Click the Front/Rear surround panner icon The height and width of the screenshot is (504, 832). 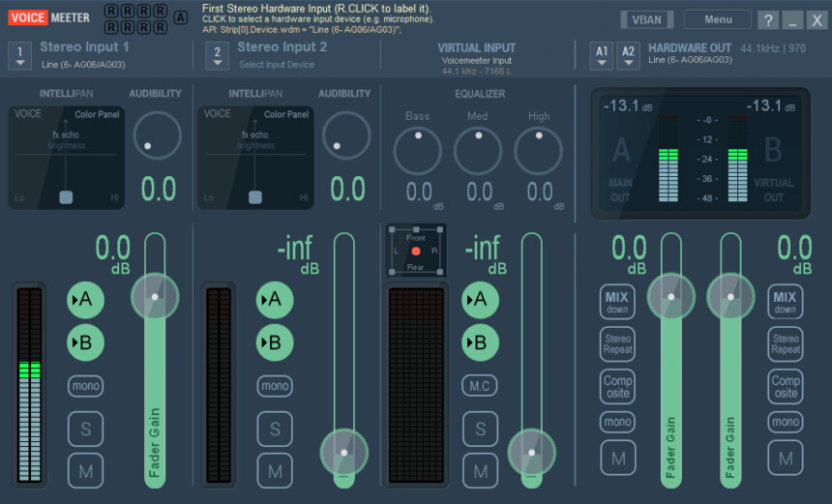tap(416, 251)
